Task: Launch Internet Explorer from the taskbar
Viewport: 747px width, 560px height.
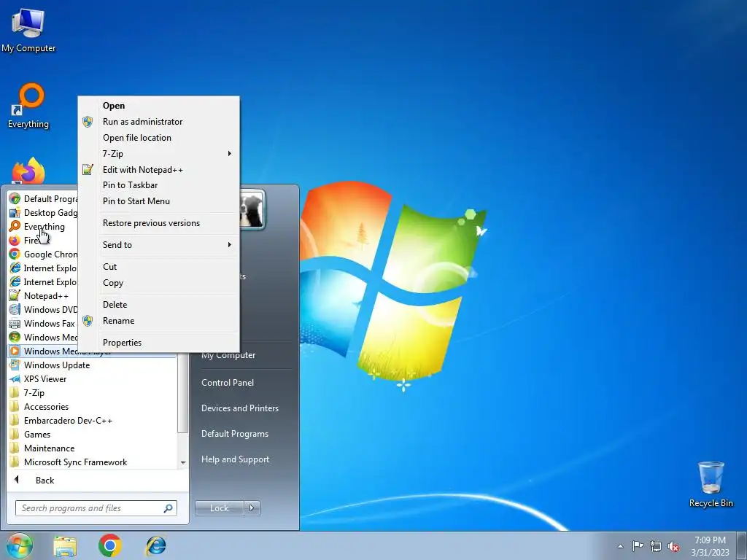Action: point(156,545)
